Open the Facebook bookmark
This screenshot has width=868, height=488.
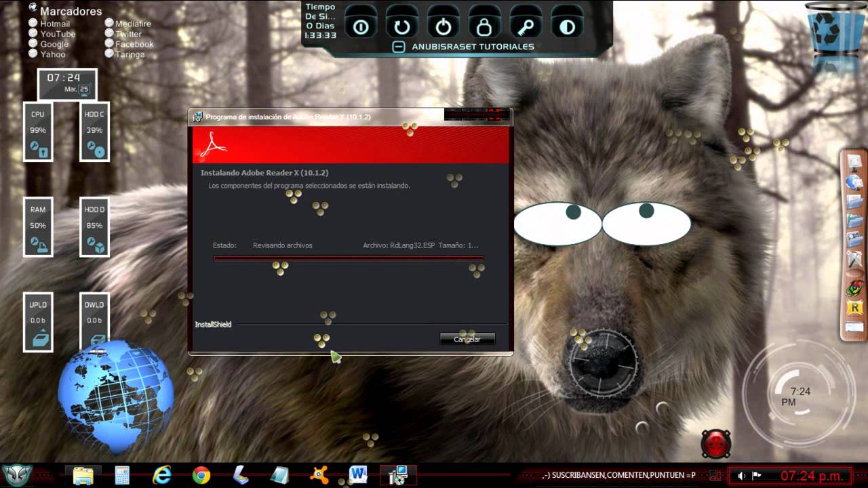pyautogui.click(x=130, y=44)
